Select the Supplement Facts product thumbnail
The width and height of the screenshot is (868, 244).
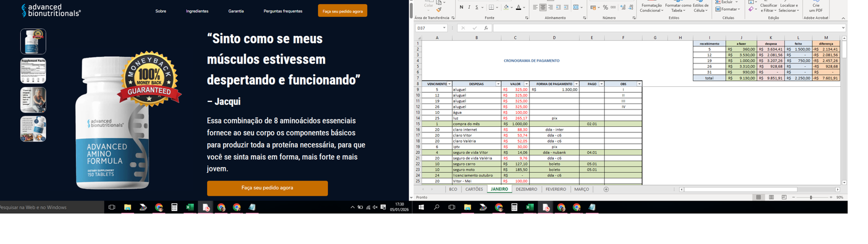point(33,70)
